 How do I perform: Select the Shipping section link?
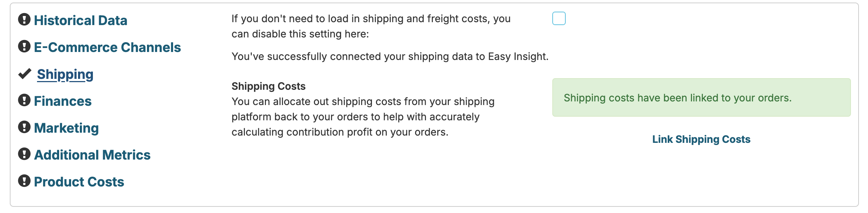click(x=65, y=74)
